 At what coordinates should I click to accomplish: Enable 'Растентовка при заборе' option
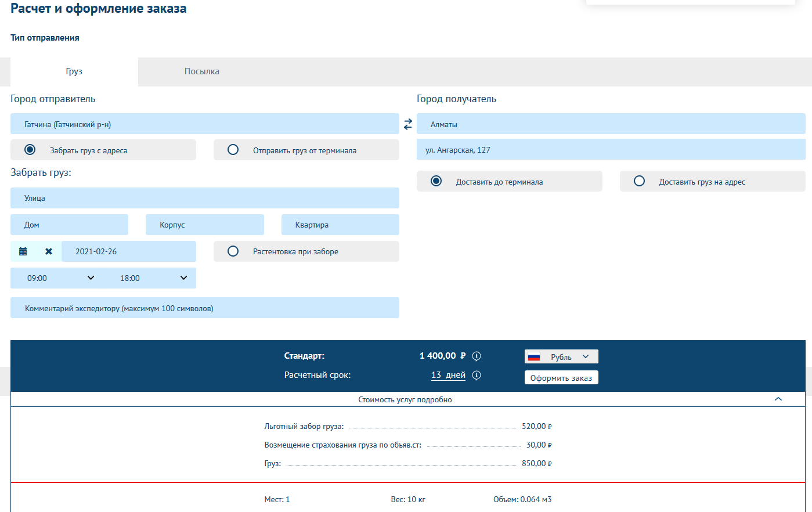[233, 251]
